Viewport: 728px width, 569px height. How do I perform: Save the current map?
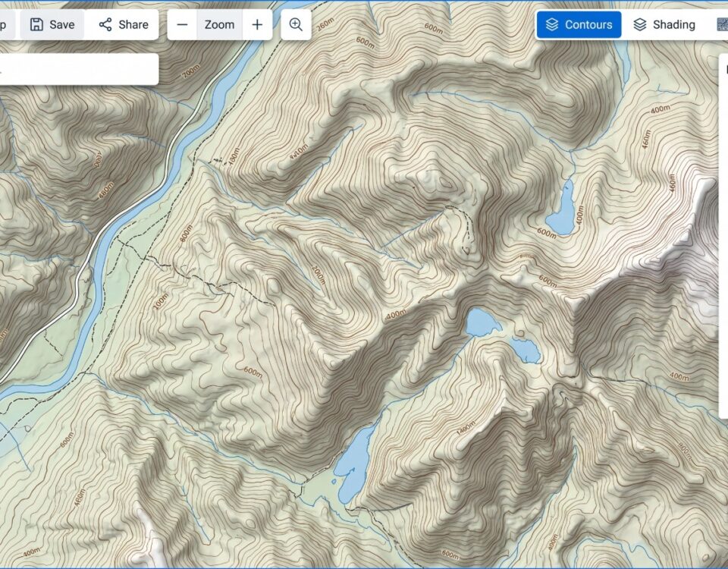52,24
